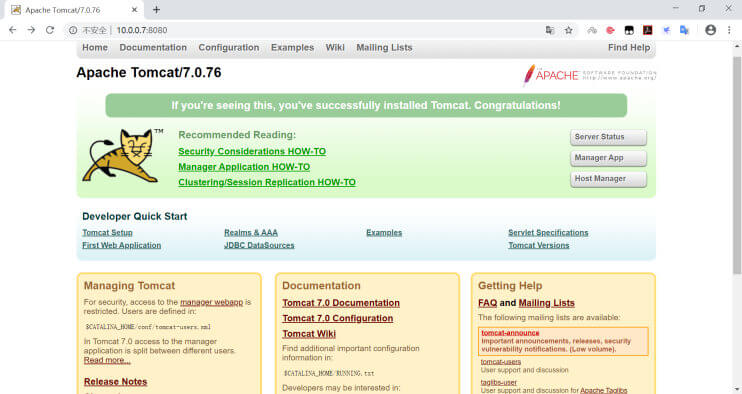Screen dimensions: 742x394
Task: Open the translate page icon in address bar
Action: pyautogui.click(x=550, y=30)
